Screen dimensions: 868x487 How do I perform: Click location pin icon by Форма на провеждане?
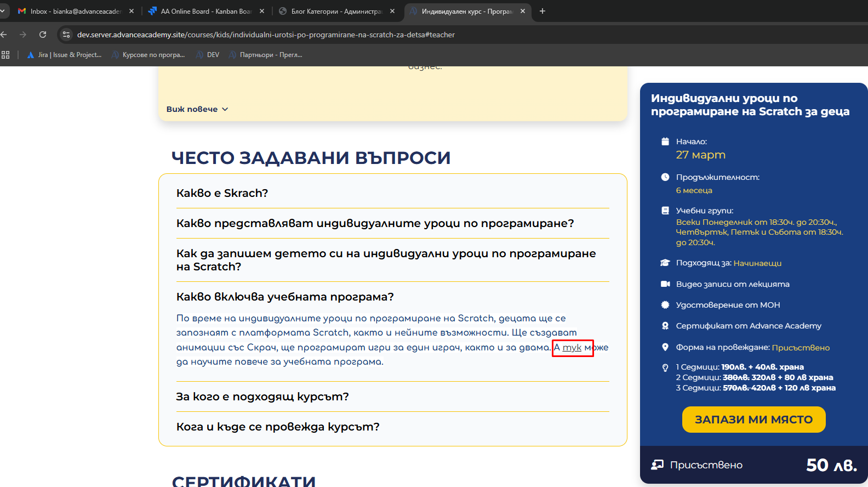pos(665,347)
